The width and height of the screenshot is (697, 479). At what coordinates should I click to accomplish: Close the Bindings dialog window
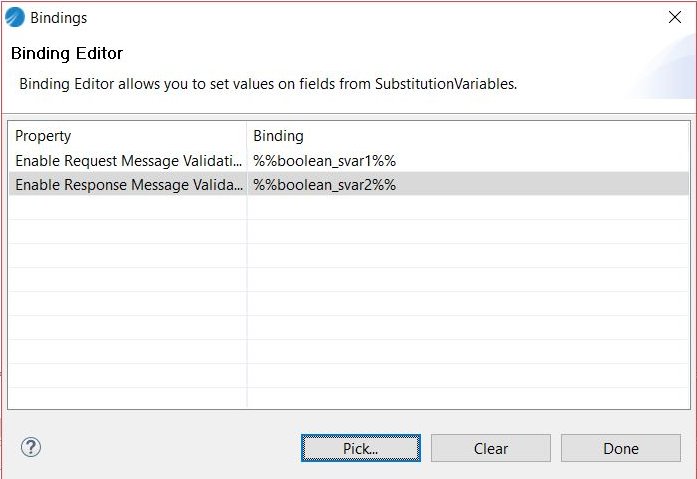pos(674,17)
